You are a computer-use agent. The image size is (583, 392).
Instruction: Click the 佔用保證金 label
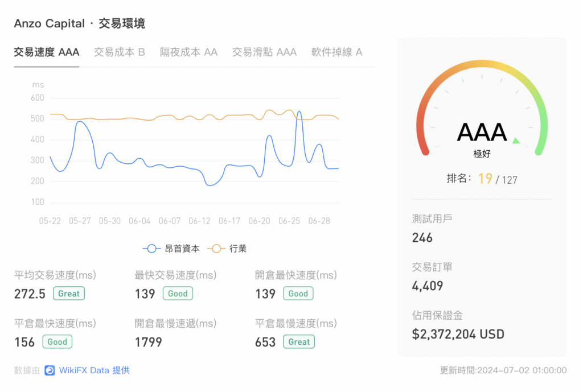click(x=437, y=316)
